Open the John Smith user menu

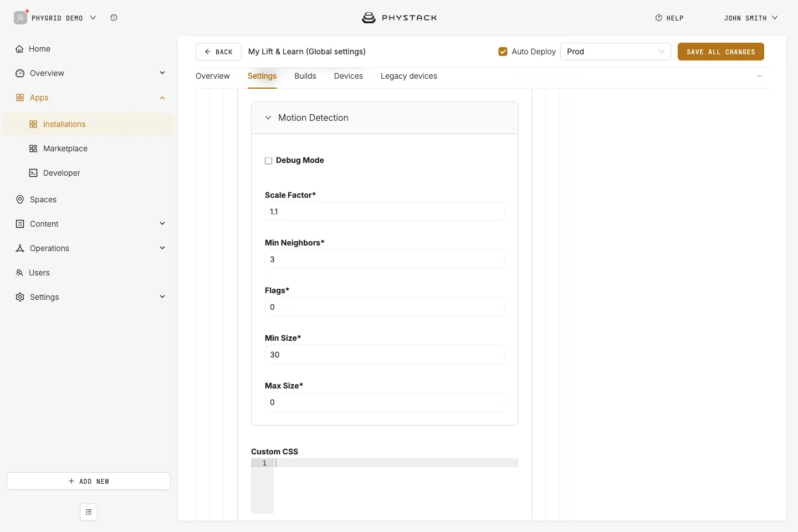(x=751, y=18)
